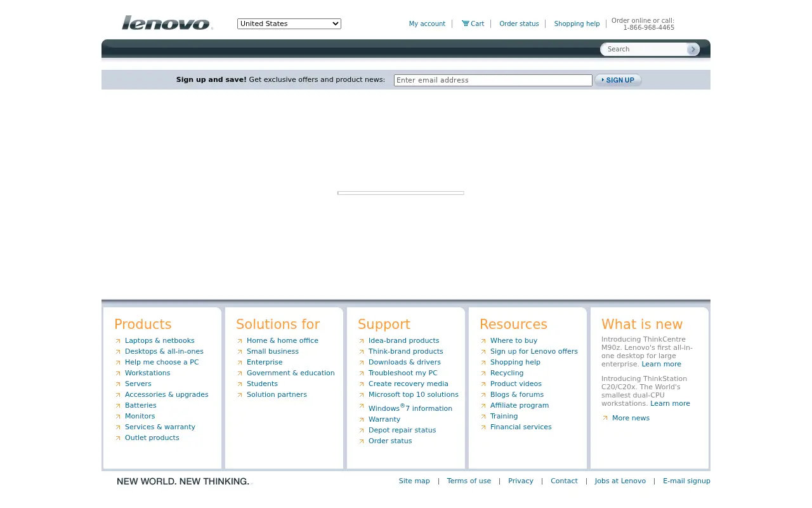Click arrow icon beside Monitors
Viewport: 812px width, 508px height.
pos(118,417)
